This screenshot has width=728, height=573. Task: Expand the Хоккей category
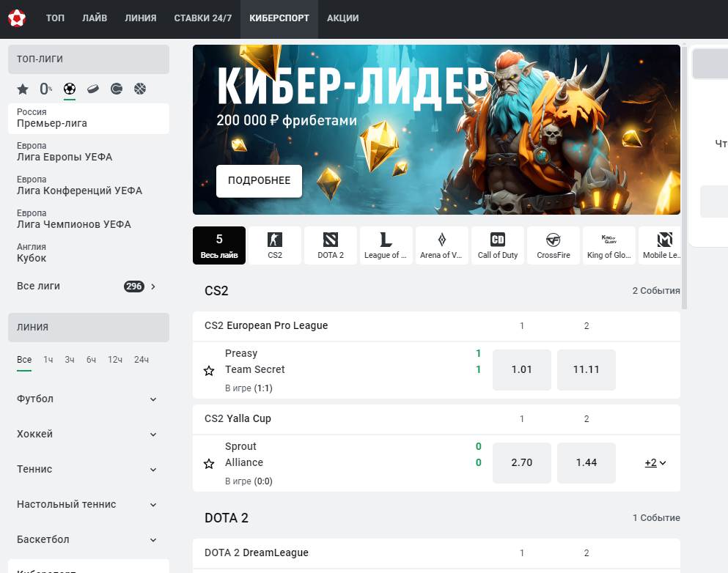click(x=88, y=435)
